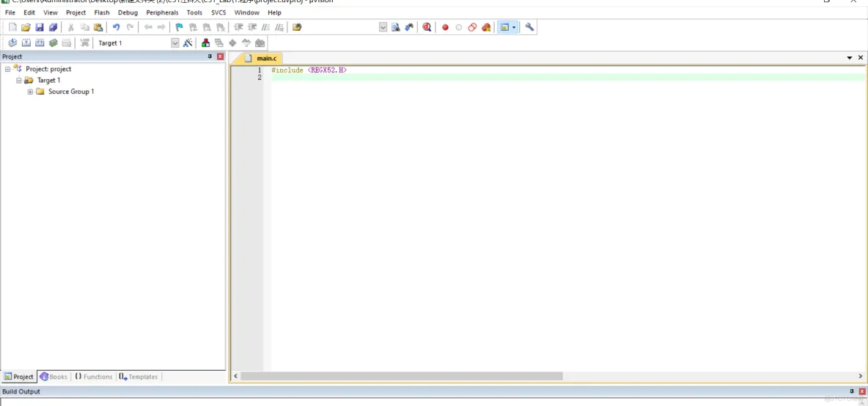Open Batch Build
The image size is (868, 406).
(53, 43)
